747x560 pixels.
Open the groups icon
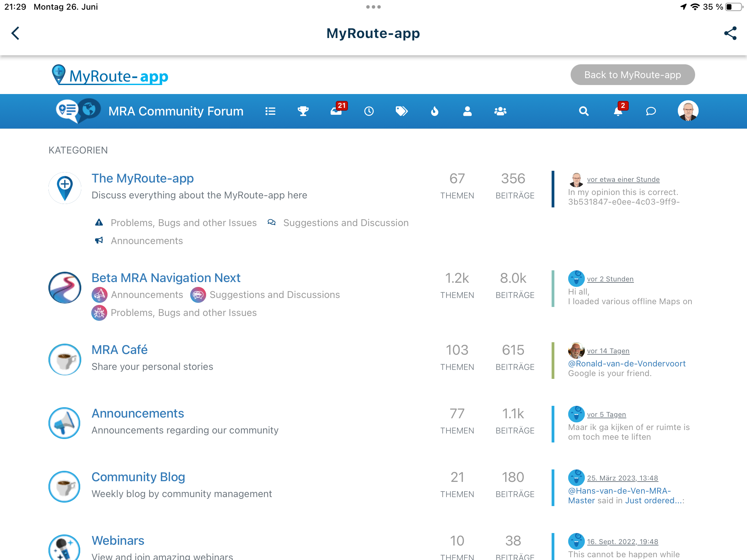pos(500,111)
